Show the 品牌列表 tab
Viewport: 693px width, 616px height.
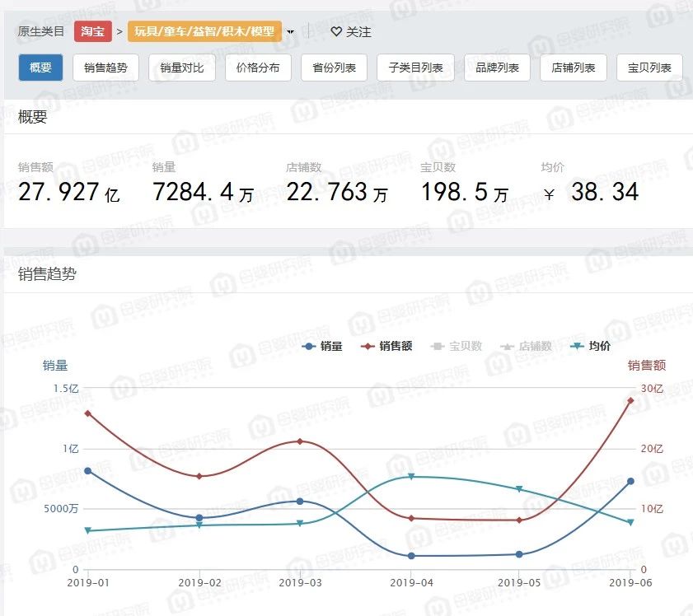click(x=497, y=68)
